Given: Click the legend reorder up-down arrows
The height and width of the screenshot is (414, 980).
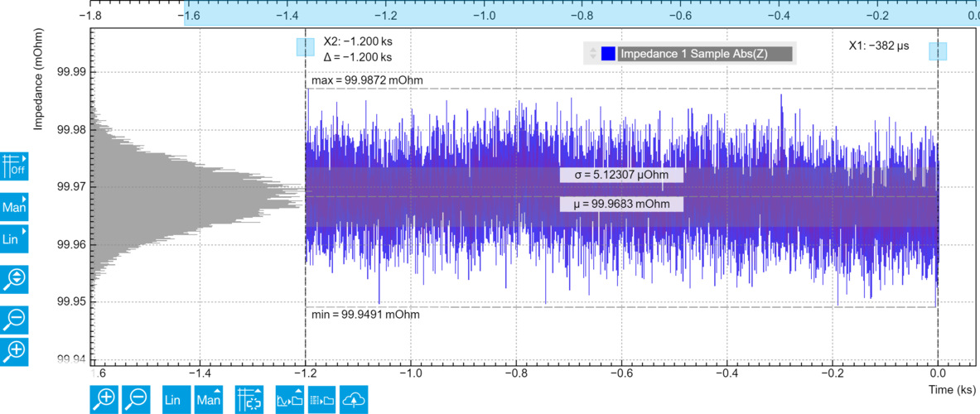Looking at the screenshot, I should (593, 55).
